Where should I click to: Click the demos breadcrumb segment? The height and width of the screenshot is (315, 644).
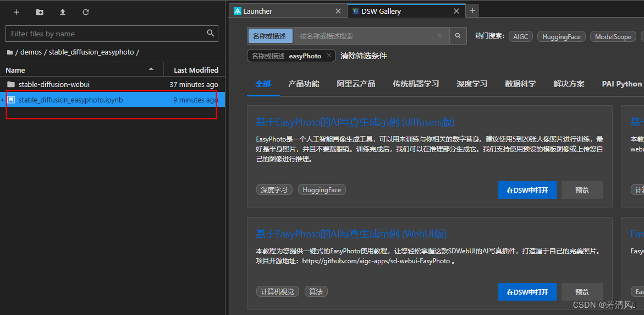[x=31, y=52]
